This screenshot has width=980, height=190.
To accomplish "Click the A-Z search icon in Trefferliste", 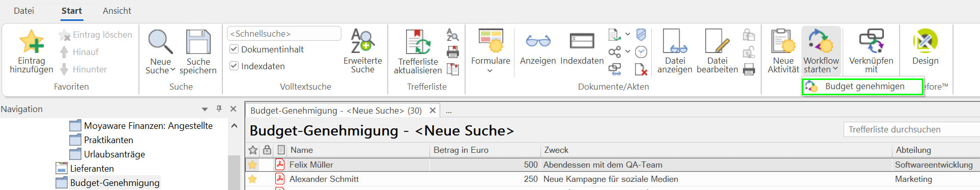I will click(x=452, y=35).
